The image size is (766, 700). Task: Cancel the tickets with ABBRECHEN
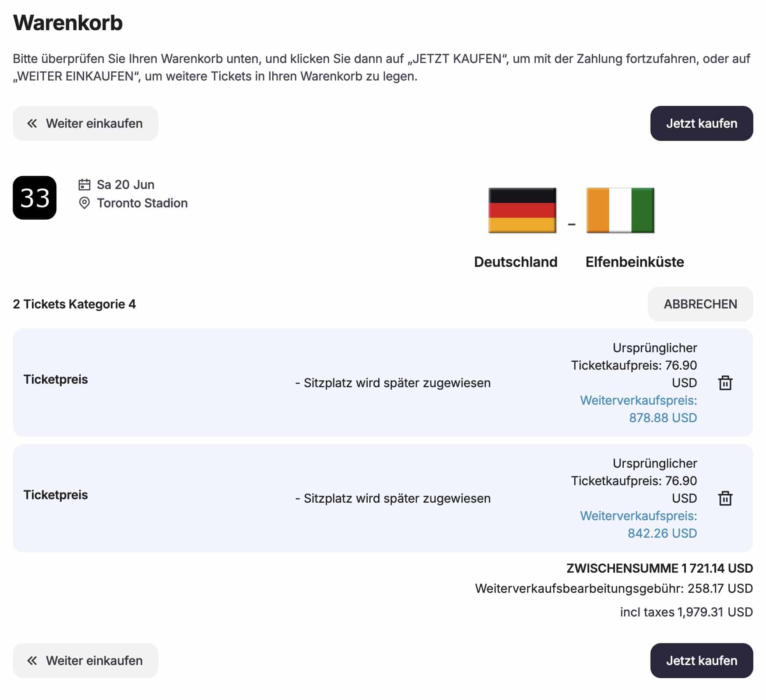point(700,304)
